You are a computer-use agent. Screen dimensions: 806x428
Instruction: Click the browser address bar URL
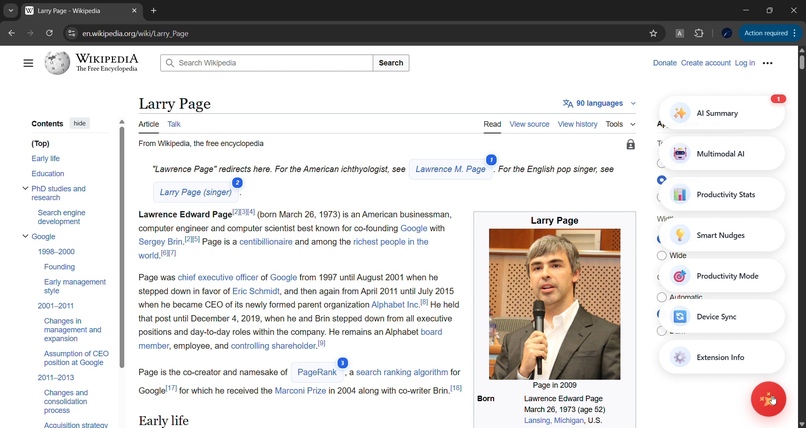click(x=135, y=33)
